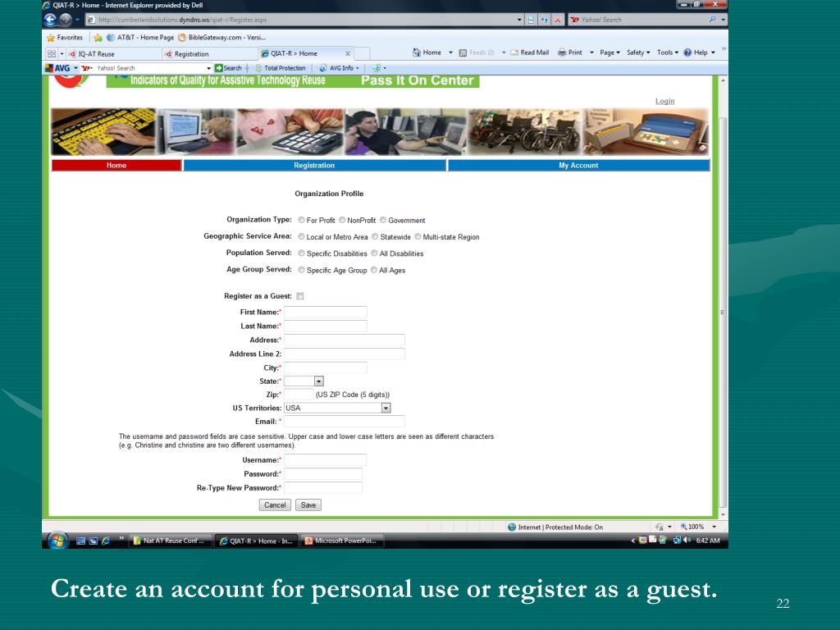Click the green AVG Search arrow button
This screenshot has height=630, width=840.
[x=228, y=68]
